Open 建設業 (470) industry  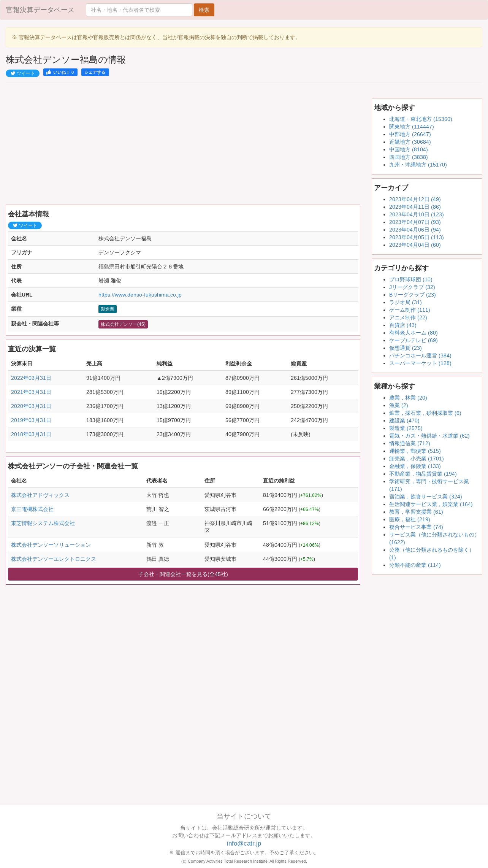[x=404, y=421]
